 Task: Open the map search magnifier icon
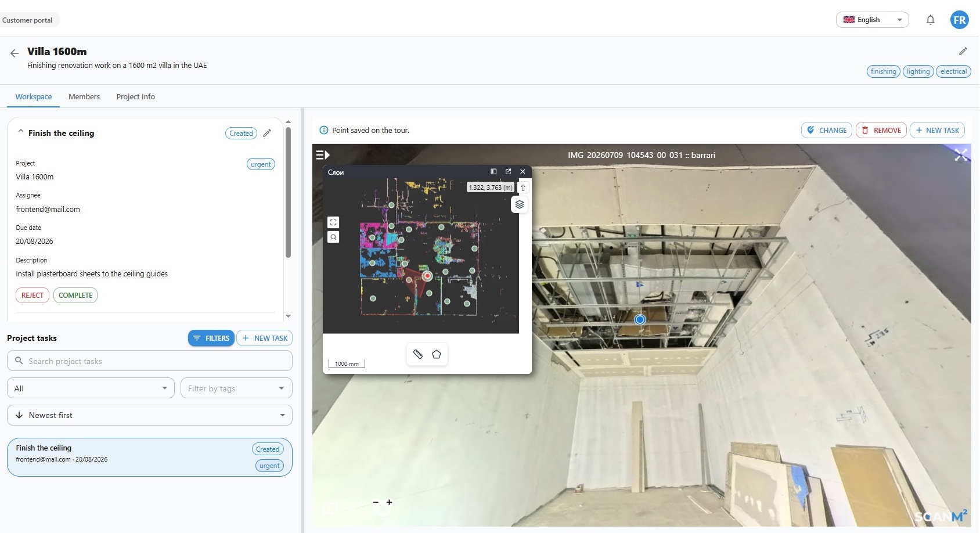(x=333, y=237)
